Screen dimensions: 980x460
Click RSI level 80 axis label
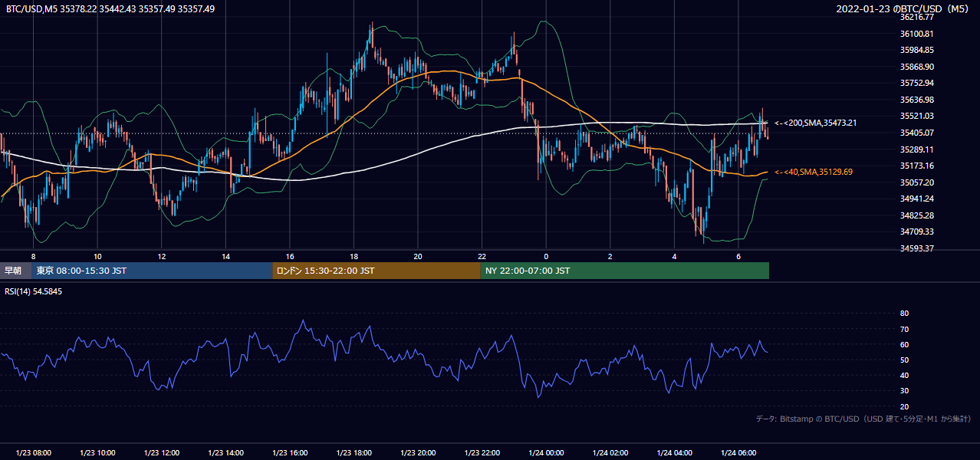[x=904, y=314]
